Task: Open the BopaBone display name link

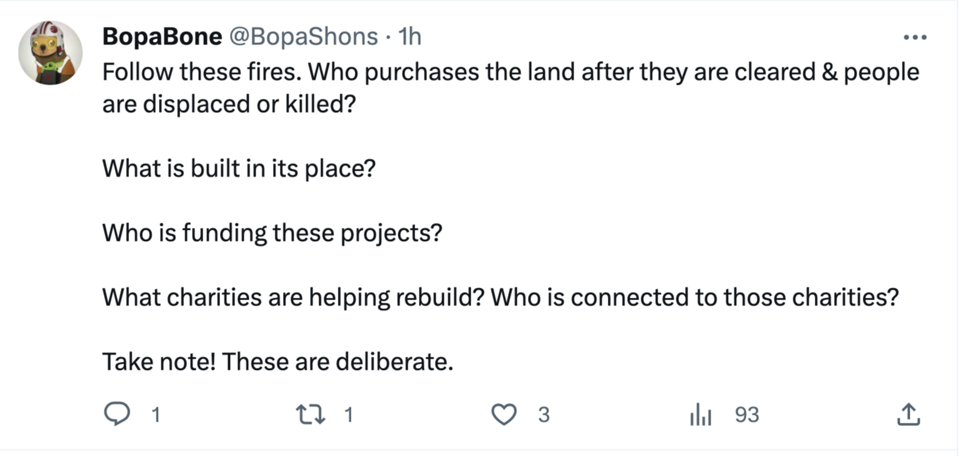Action: click(x=162, y=37)
